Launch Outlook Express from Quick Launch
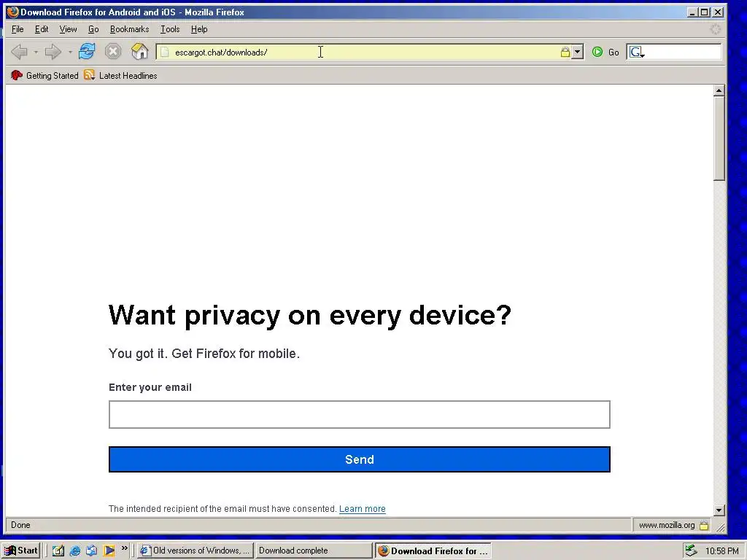Image resolution: width=747 pixels, height=560 pixels. coord(92,551)
